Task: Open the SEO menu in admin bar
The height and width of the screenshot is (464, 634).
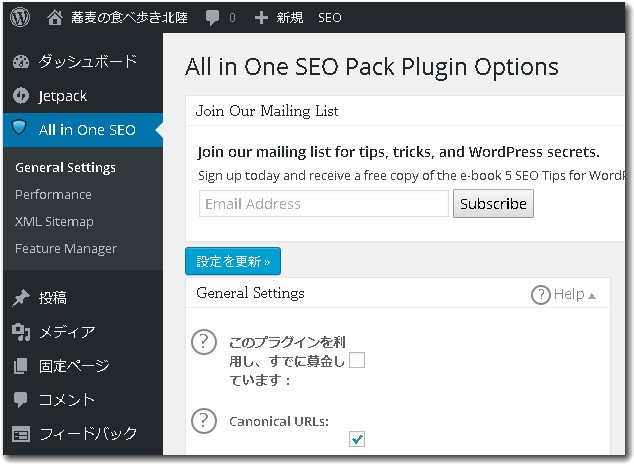Action: point(330,18)
